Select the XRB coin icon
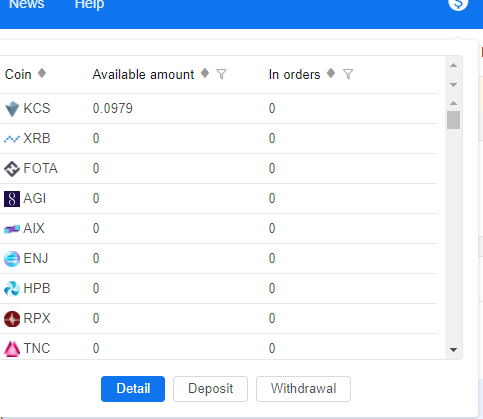 12,139
